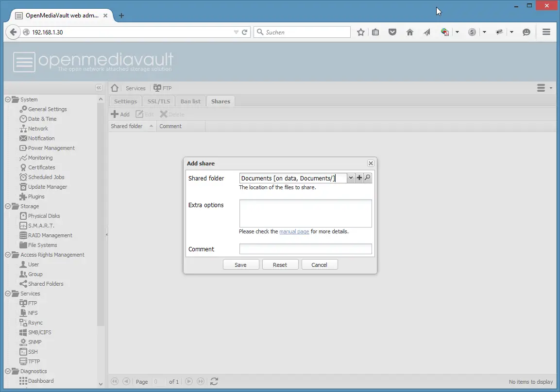560x392 pixels.
Task: Add new shared folder plus icon
Action: click(x=359, y=178)
